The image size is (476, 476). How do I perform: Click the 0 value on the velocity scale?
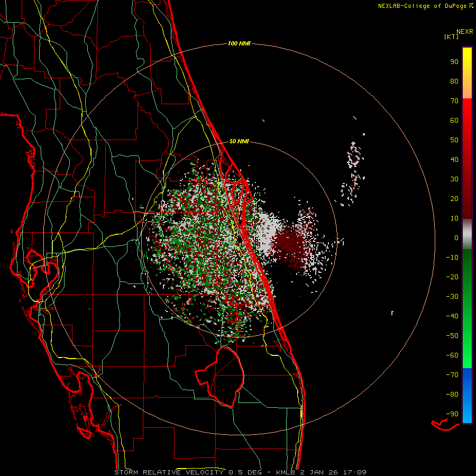pos(456,238)
